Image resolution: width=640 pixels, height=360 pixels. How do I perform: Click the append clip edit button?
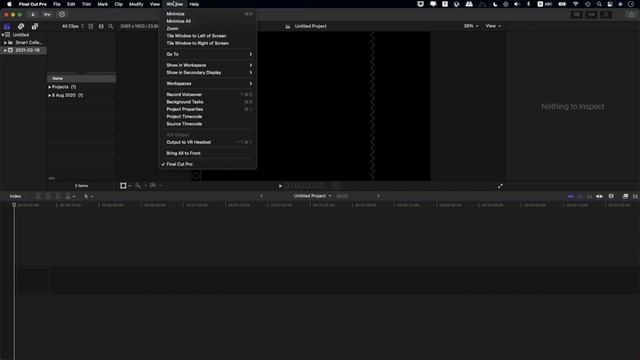(x=58, y=196)
